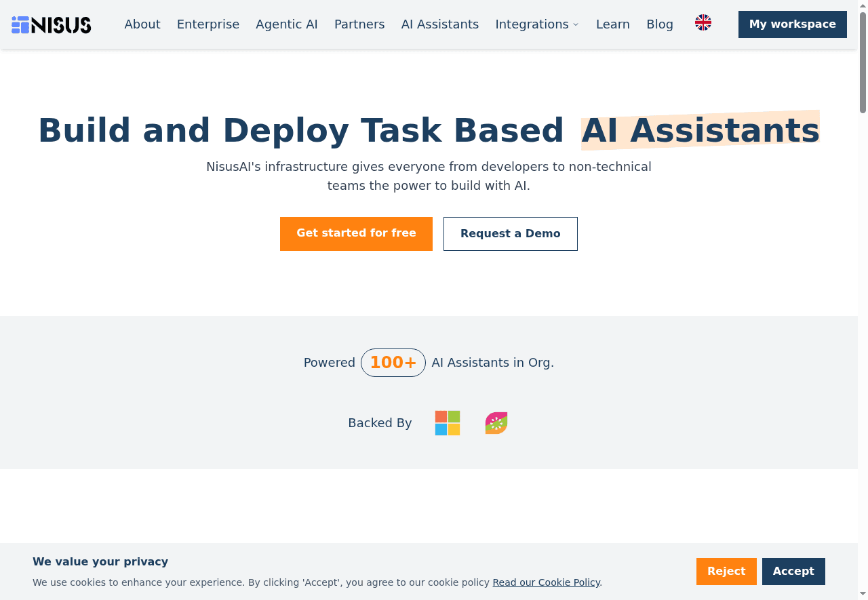Go to the Partners section

tap(359, 24)
